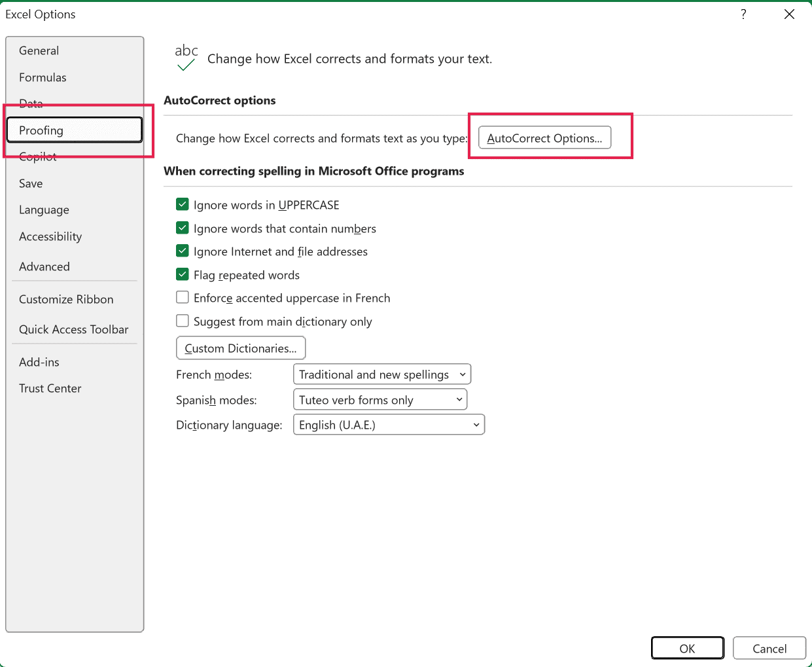This screenshot has height=667, width=812.
Task: Click the Help question mark icon
Action: (743, 14)
